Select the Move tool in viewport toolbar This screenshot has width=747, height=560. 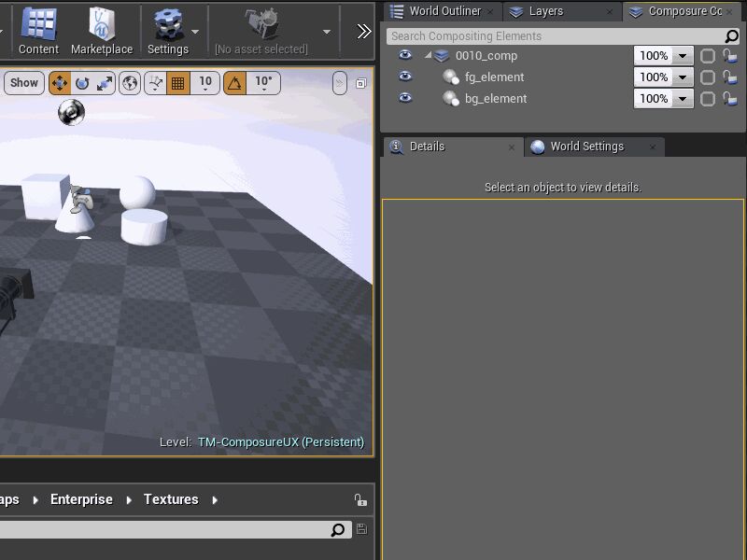[59, 83]
